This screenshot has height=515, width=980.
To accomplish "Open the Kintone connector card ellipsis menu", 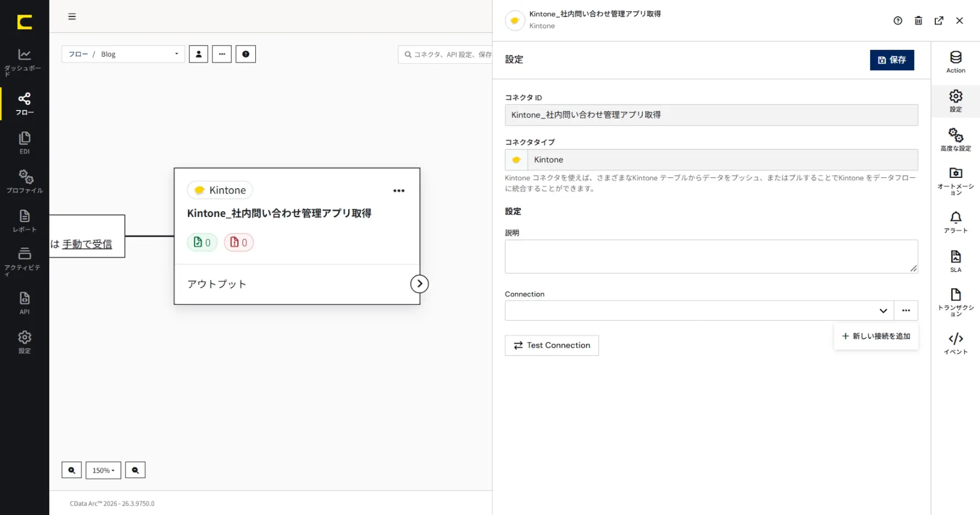I will (399, 190).
